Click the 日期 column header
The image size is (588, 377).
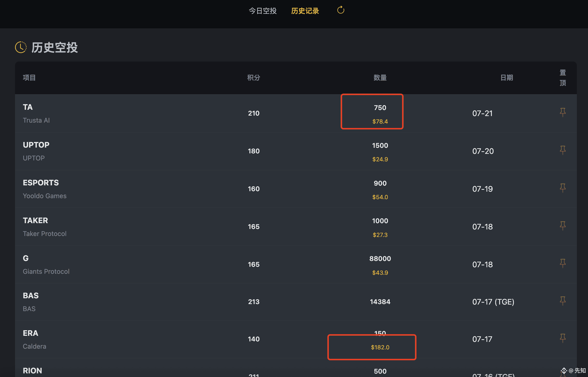pyautogui.click(x=507, y=78)
